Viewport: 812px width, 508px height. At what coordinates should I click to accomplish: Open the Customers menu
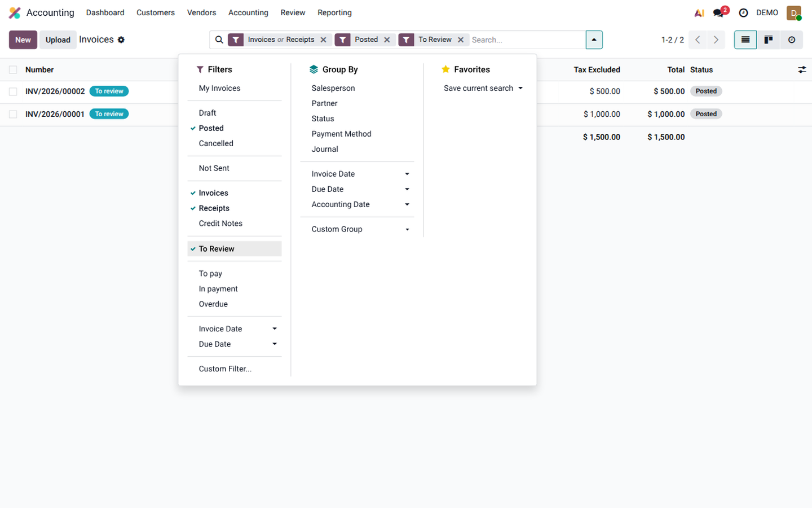(x=156, y=12)
